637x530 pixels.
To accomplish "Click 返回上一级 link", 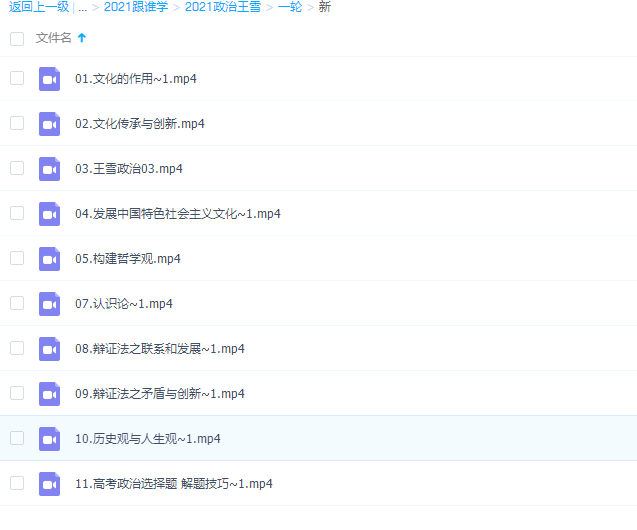I will pyautogui.click(x=38, y=7).
